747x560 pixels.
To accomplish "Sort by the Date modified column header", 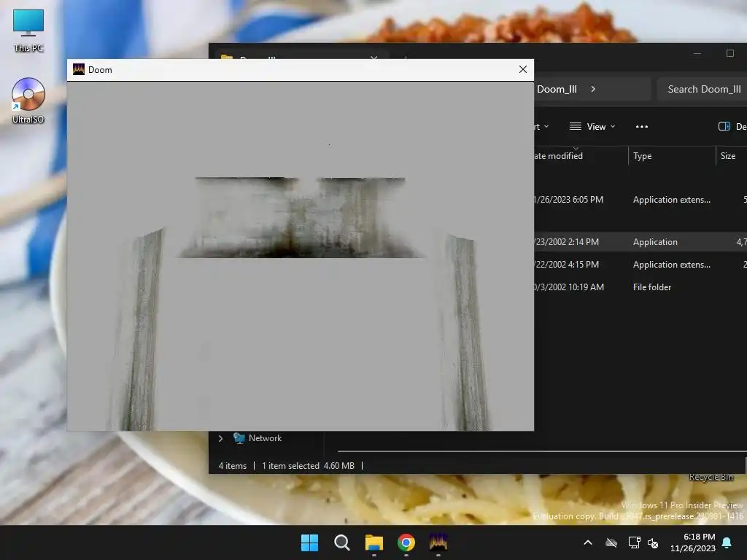I will 580,156.
